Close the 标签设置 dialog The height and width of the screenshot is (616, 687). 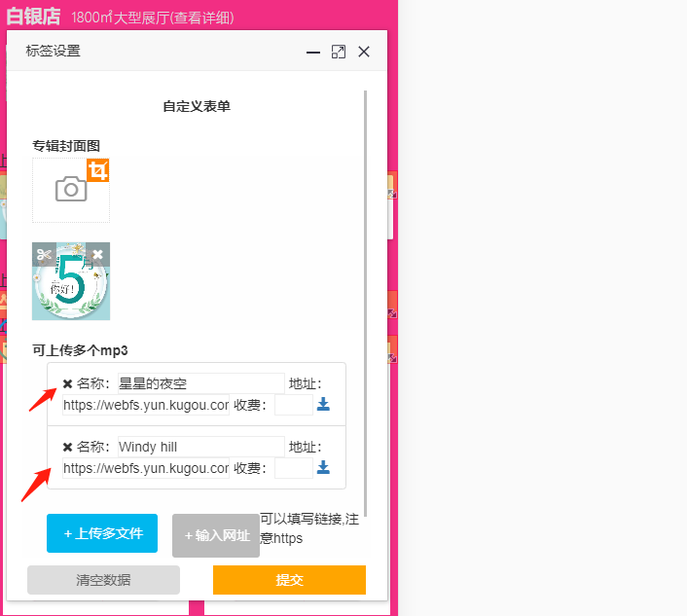(x=364, y=52)
